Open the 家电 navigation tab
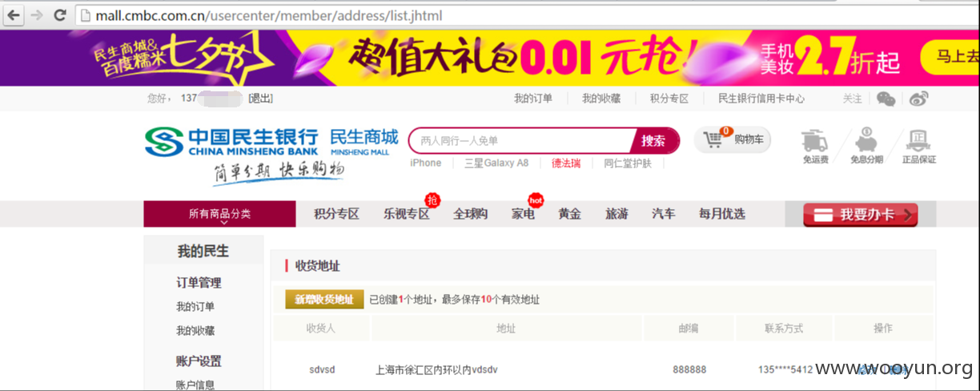 click(524, 214)
